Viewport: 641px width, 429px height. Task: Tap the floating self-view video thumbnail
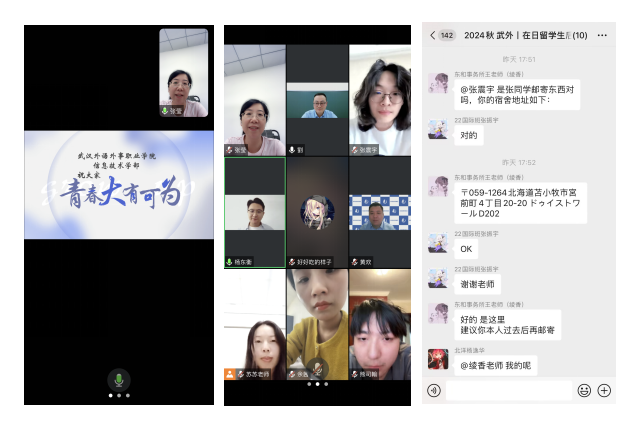pyautogui.click(x=184, y=72)
